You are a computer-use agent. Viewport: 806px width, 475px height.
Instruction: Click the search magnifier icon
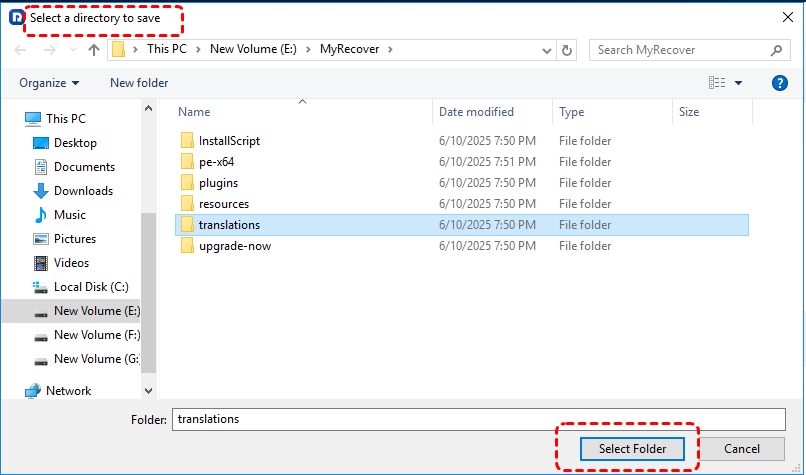click(x=775, y=50)
